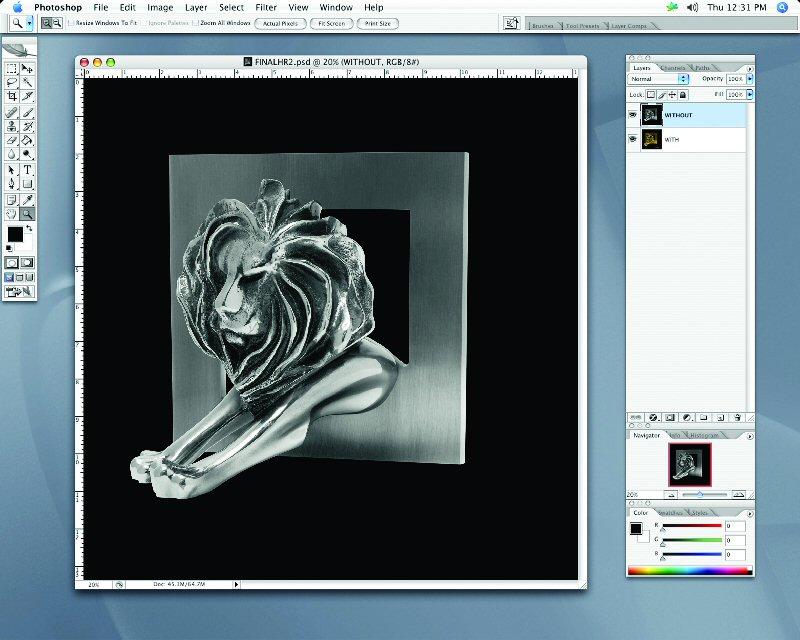
Task: Select the Eyedropper tool
Action: [x=27, y=199]
